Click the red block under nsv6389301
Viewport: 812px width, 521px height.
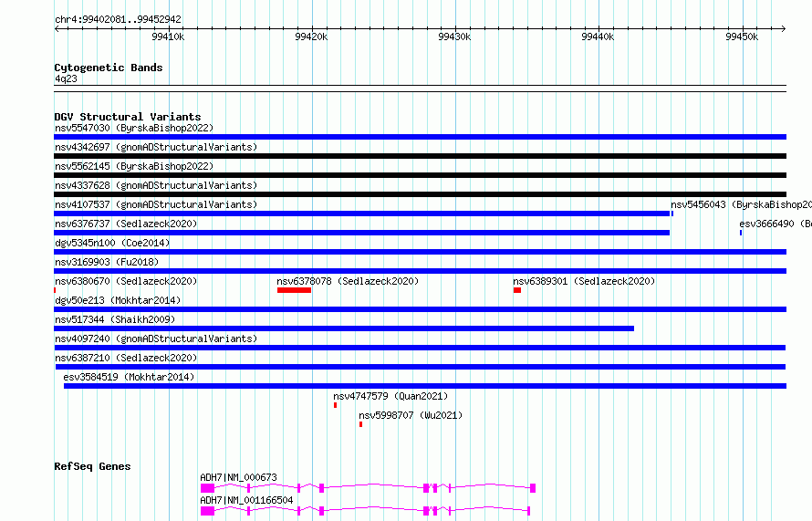[517, 290]
